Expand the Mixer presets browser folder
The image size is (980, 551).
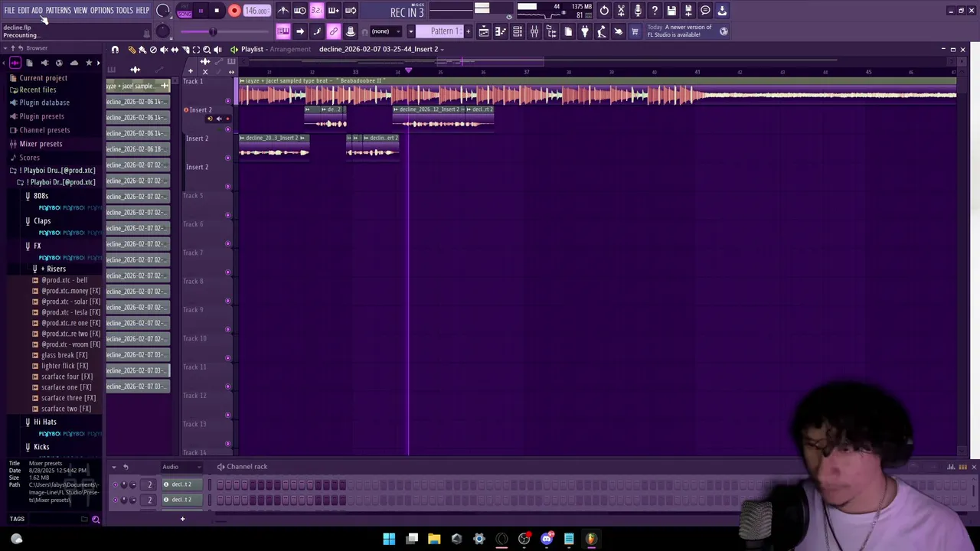(x=41, y=144)
